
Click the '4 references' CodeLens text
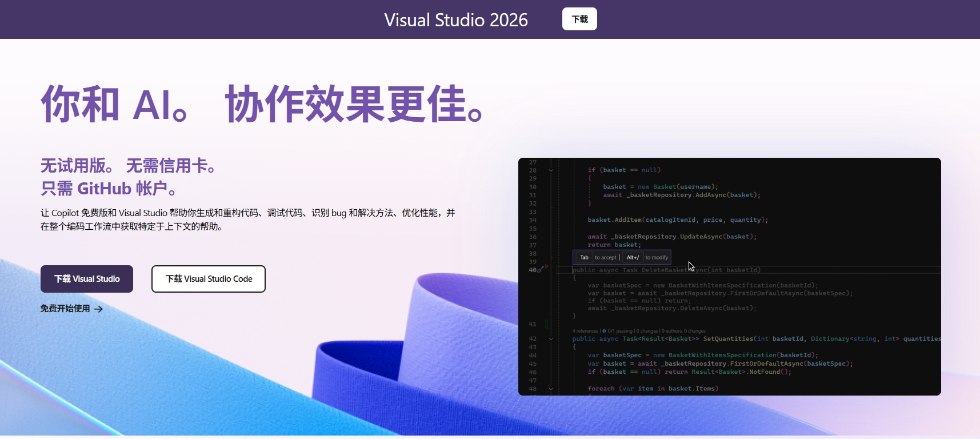pos(585,331)
